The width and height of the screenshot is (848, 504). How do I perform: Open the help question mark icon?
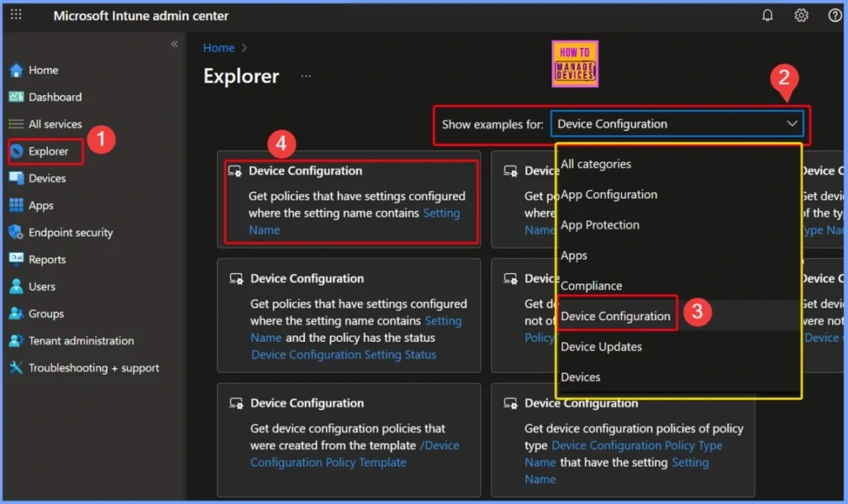click(835, 15)
